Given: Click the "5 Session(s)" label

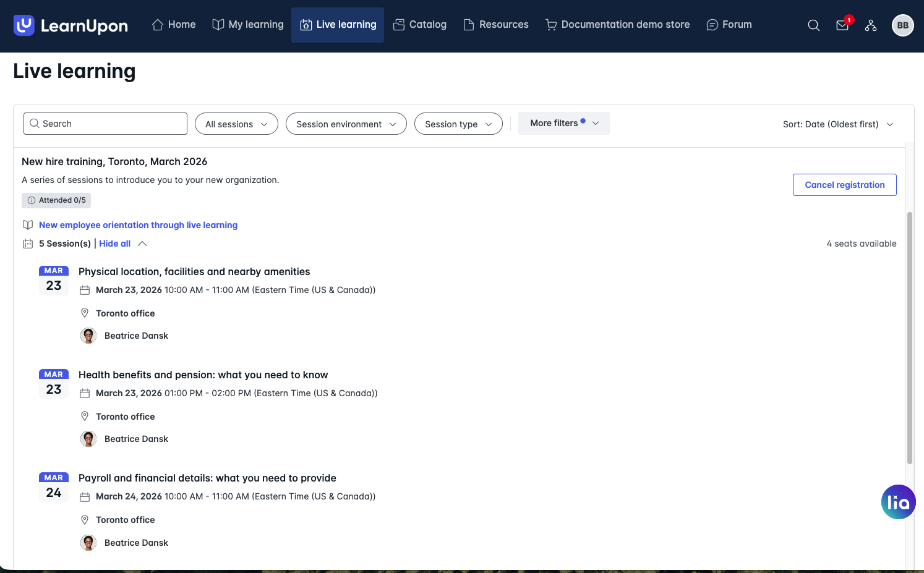Looking at the screenshot, I should 65,244.
